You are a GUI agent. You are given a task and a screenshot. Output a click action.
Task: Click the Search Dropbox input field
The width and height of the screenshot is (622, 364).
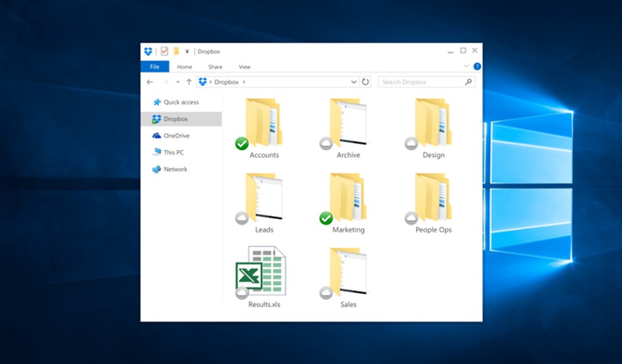(422, 82)
